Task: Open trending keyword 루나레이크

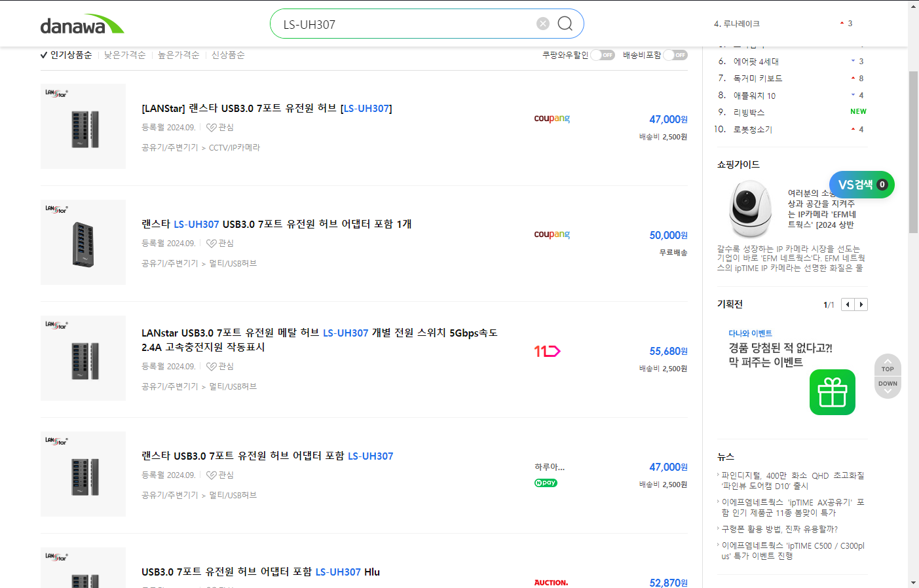Action: point(741,24)
